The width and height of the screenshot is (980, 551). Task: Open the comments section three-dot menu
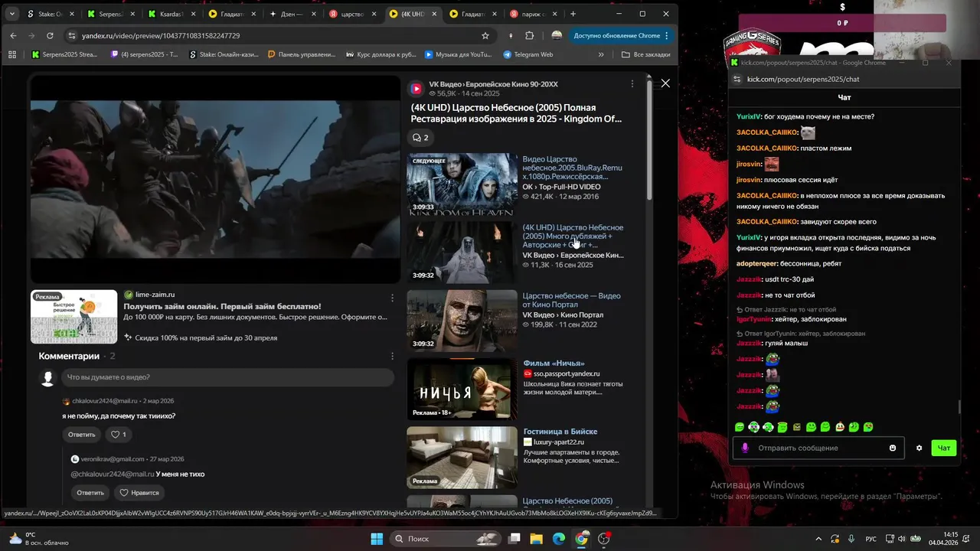393,356
